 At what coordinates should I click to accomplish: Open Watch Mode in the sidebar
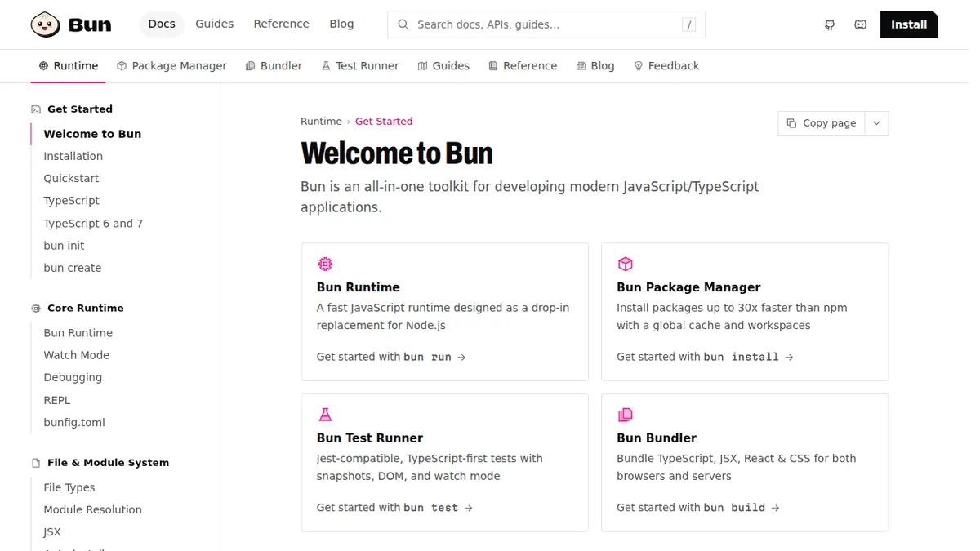(x=77, y=355)
